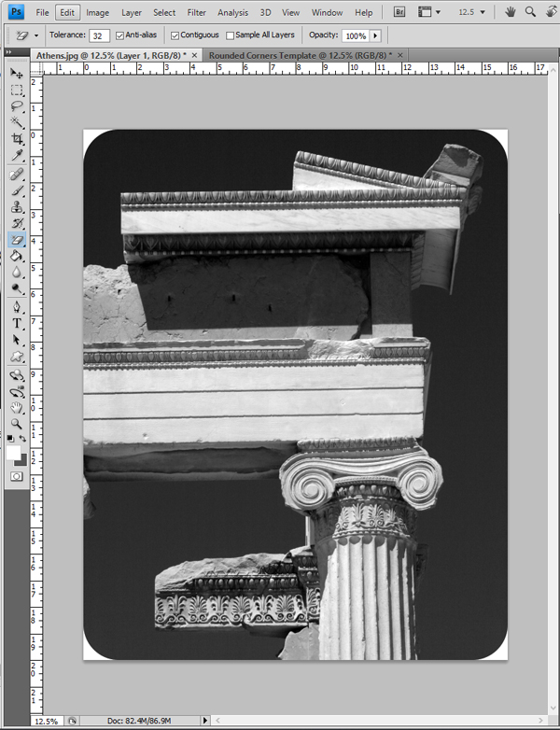Open the Image menu
560x730 pixels.
(97, 12)
